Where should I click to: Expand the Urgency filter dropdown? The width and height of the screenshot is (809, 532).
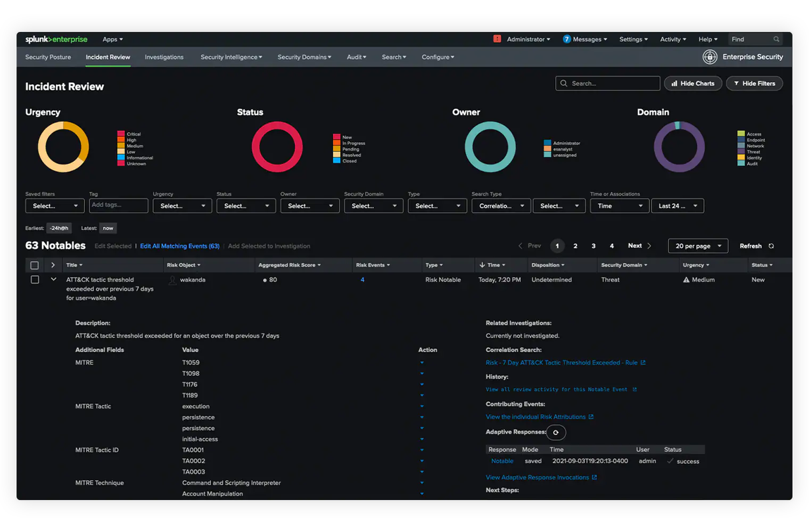point(180,206)
